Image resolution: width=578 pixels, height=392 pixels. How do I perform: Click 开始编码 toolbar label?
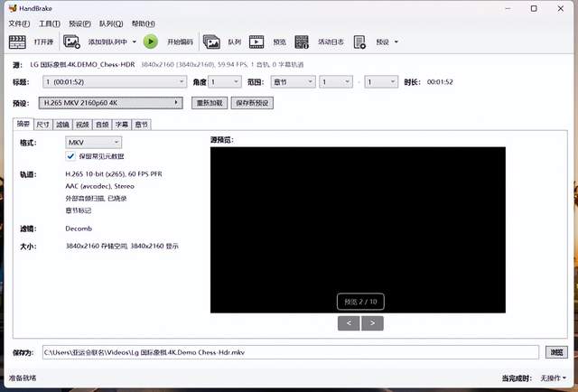[180, 42]
